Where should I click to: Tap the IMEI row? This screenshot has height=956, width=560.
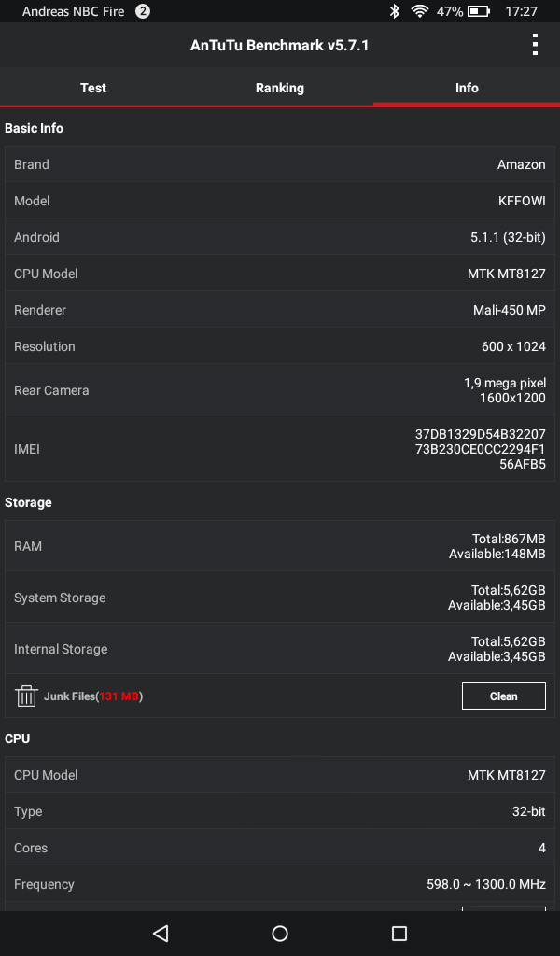point(280,449)
